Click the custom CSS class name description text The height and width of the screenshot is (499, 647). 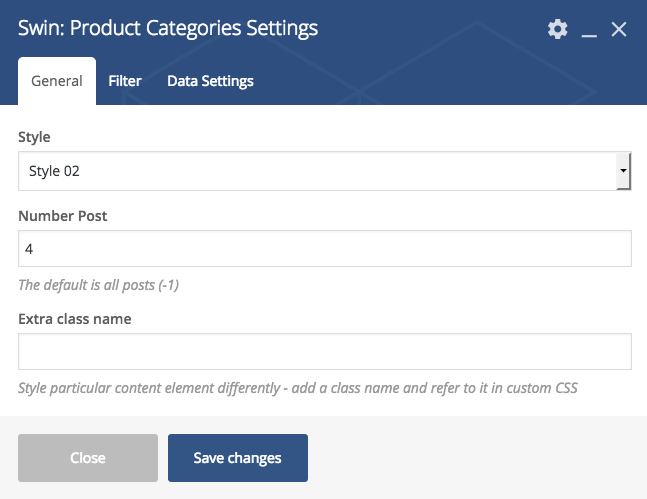(x=298, y=388)
